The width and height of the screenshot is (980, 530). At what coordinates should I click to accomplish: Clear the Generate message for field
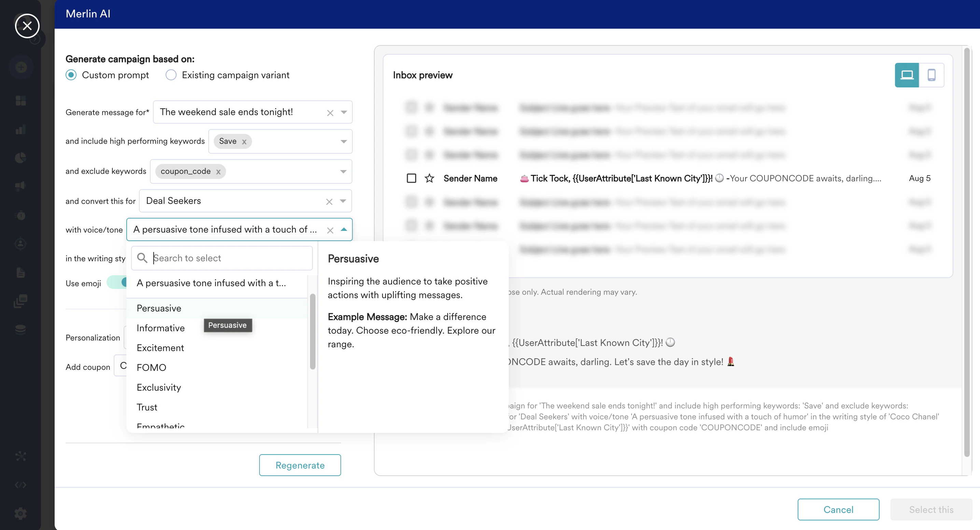click(x=330, y=113)
